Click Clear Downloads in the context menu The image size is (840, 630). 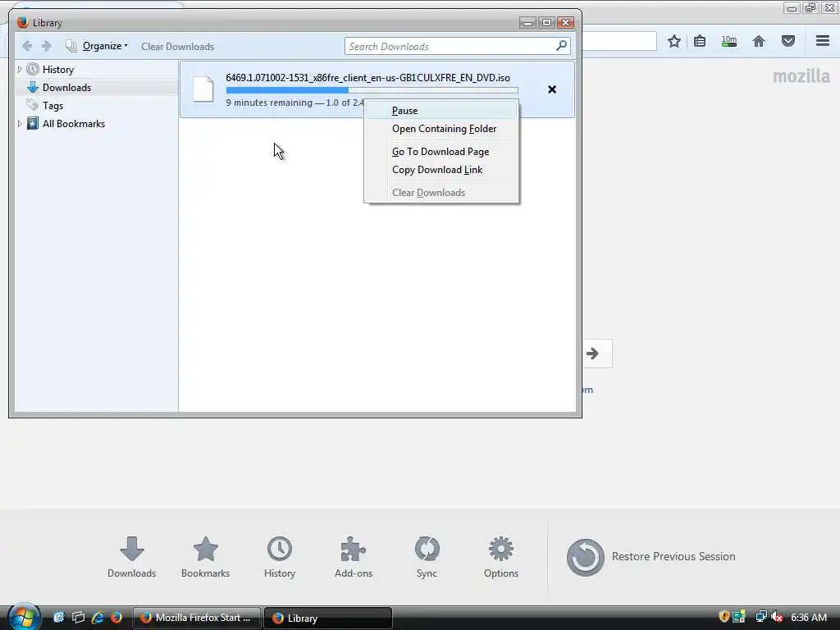[x=441, y=193]
